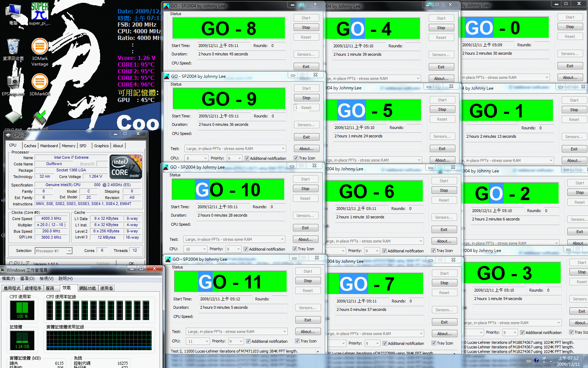Open 選項(O) menu in Task Manager
Image resolution: width=588 pixels, height=368 pixels.
pyautogui.click(x=27, y=278)
